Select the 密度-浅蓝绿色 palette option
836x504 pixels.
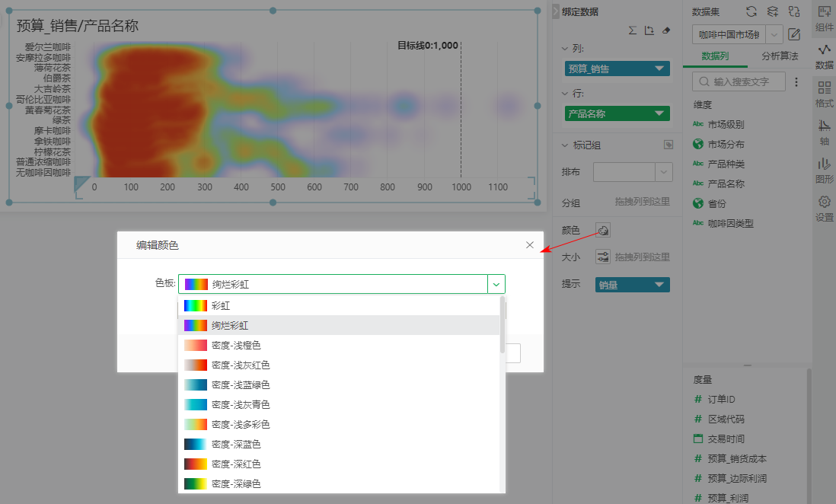click(241, 385)
